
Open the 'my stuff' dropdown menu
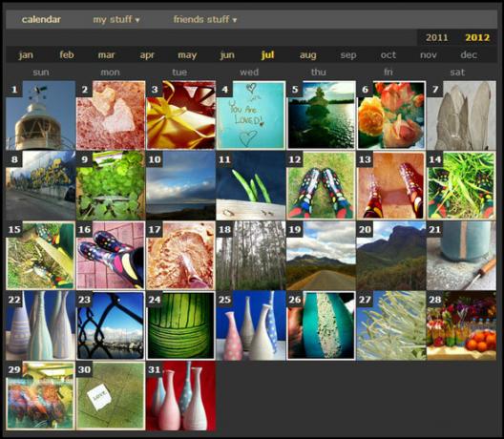pos(116,20)
